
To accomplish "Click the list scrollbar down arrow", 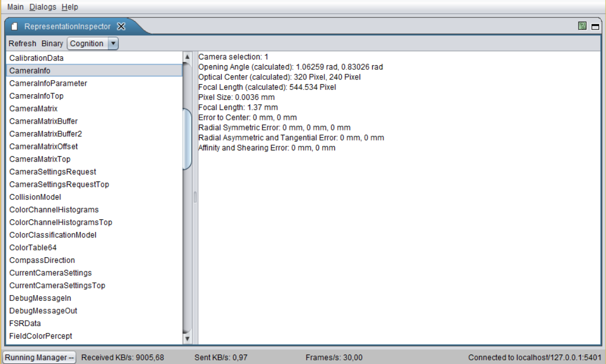I will [187, 339].
